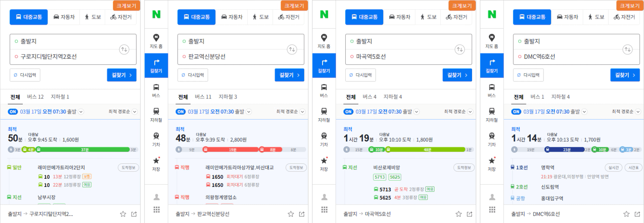This screenshot has width=644, height=223.
Task: Toggle ON departure switch in DMC역6호선 panel
Action: (516, 112)
